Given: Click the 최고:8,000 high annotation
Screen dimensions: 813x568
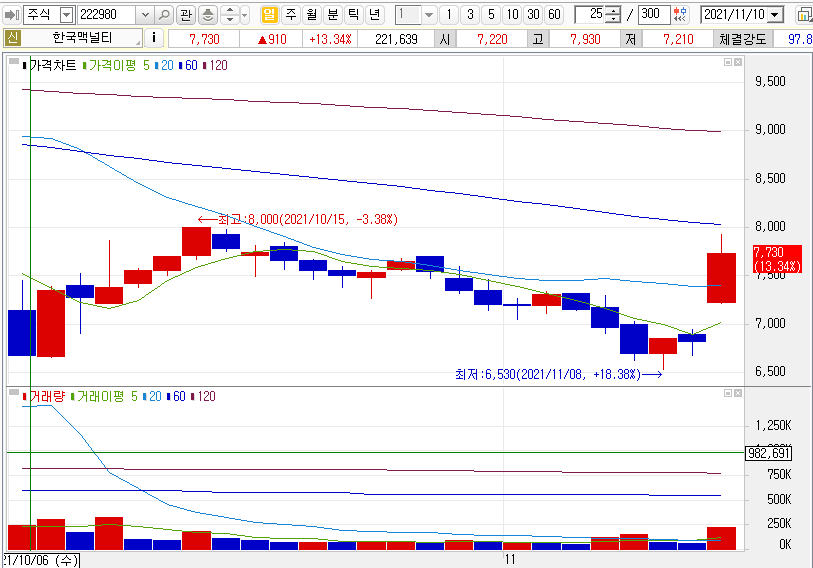Looking at the screenshot, I should point(298,219).
